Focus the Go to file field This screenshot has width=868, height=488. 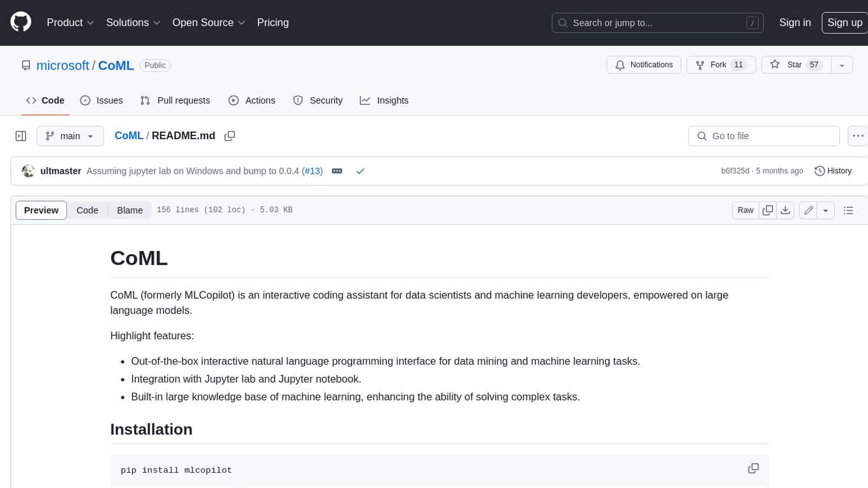pyautogui.click(x=764, y=136)
